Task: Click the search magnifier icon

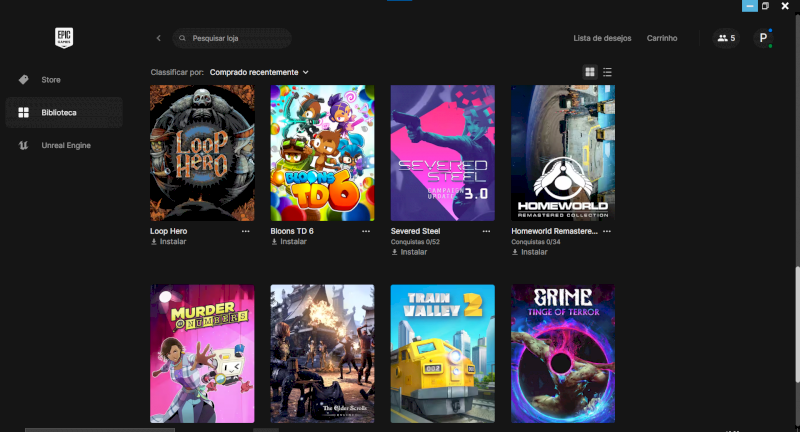Action: 182,38
